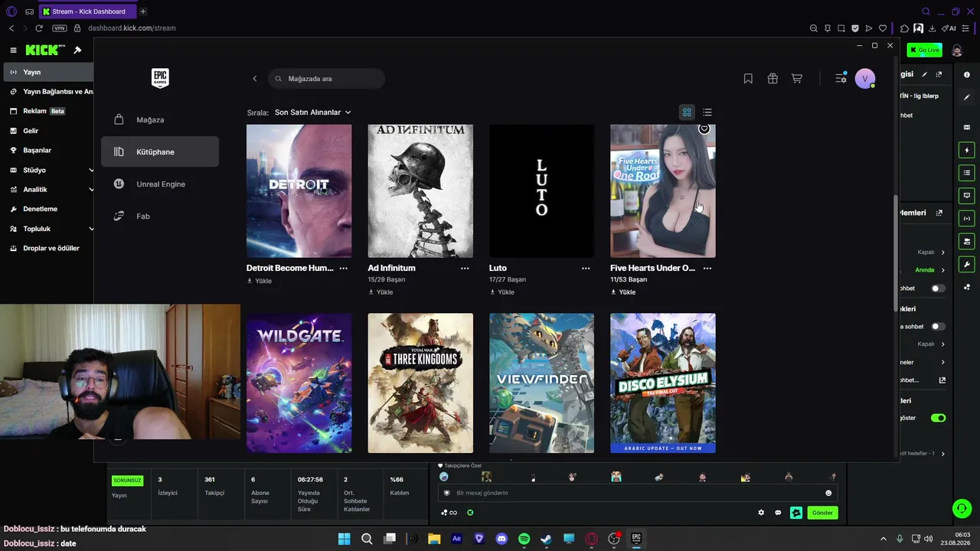Open the emoji picker in Kick chat
This screenshot has height=551, width=980.
click(x=828, y=493)
